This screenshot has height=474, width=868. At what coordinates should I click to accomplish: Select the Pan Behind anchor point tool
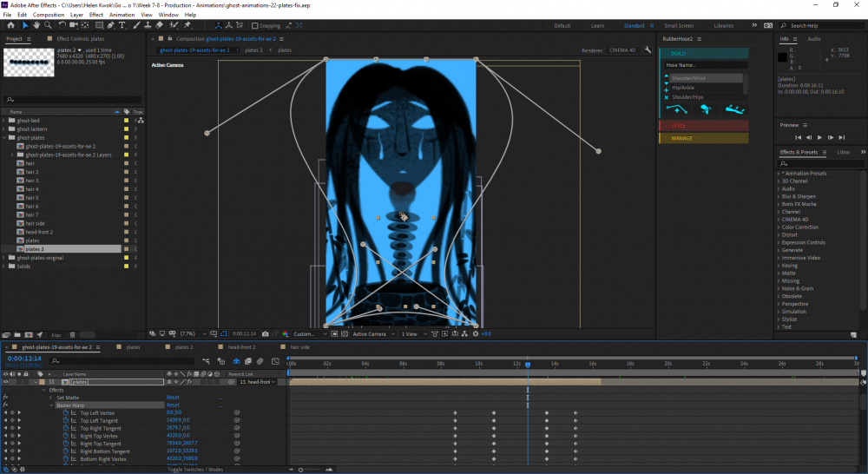(85, 25)
